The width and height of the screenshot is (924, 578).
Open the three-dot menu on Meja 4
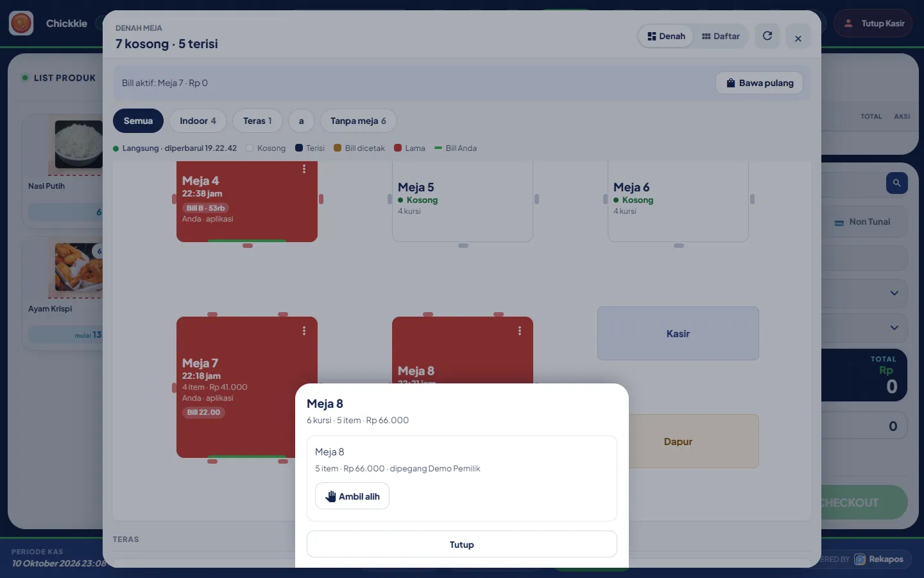[304, 169]
